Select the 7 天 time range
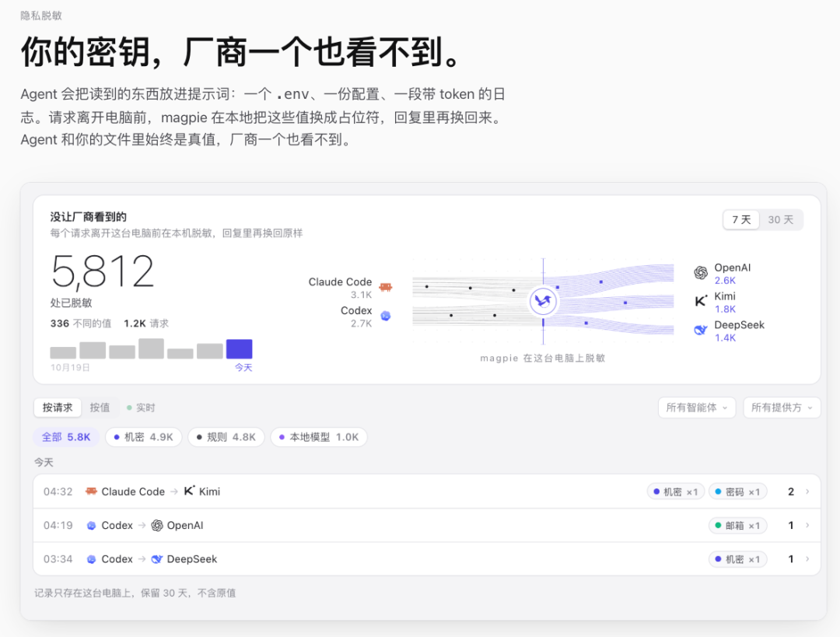Screen dimensions: 840x637 click(741, 219)
